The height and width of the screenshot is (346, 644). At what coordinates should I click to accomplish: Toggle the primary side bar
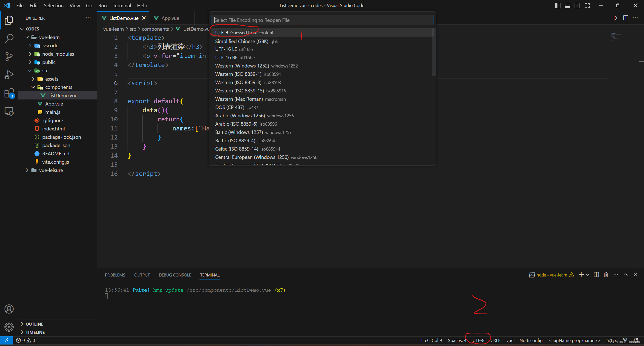pyautogui.click(x=558, y=5)
